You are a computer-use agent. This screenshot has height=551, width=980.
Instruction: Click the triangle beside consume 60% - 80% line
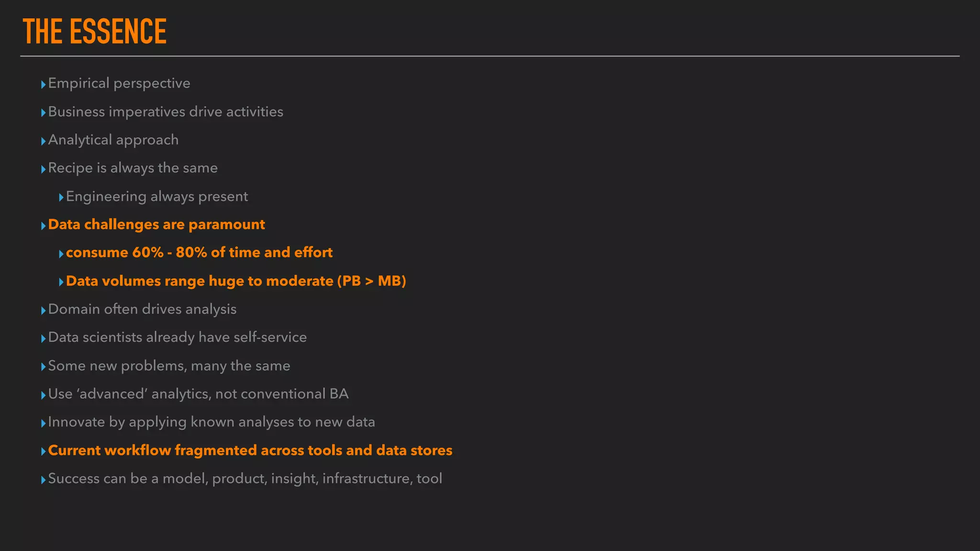(61, 254)
